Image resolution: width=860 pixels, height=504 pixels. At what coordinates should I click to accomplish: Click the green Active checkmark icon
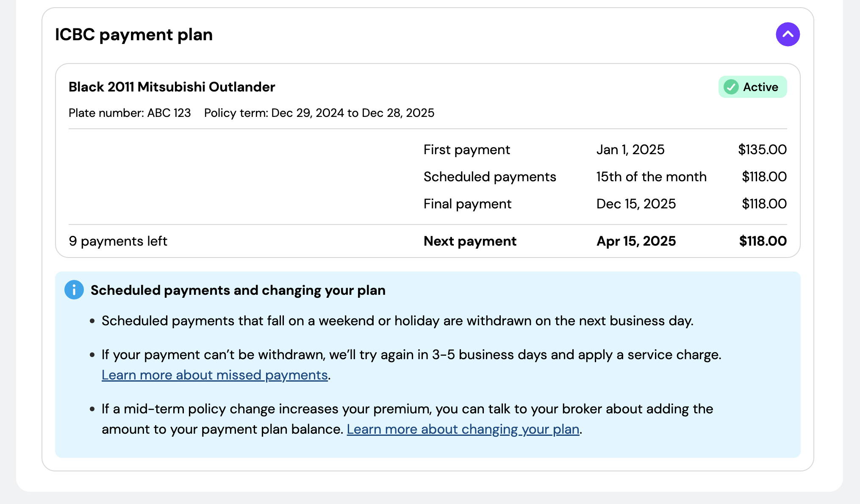coord(731,87)
